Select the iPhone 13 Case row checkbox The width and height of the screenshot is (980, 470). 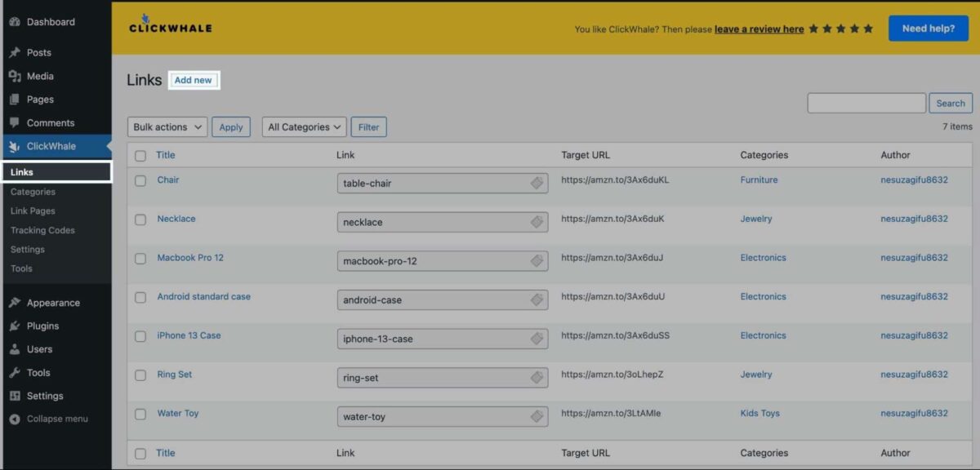click(x=140, y=336)
